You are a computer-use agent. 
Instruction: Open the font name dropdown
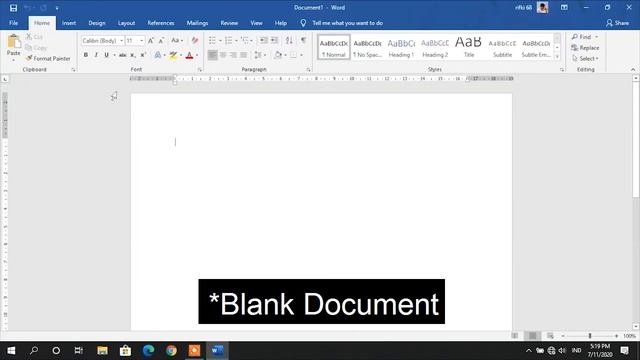click(121, 41)
